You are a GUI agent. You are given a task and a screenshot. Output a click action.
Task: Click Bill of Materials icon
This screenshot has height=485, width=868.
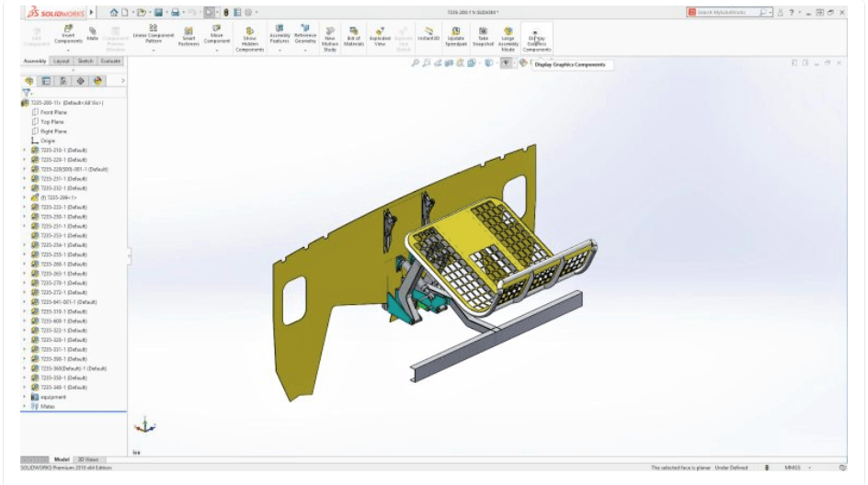[x=354, y=35]
